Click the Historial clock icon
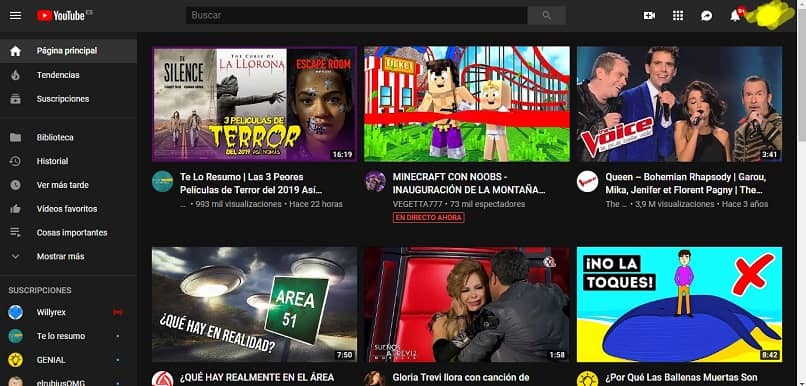 click(x=15, y=161)
